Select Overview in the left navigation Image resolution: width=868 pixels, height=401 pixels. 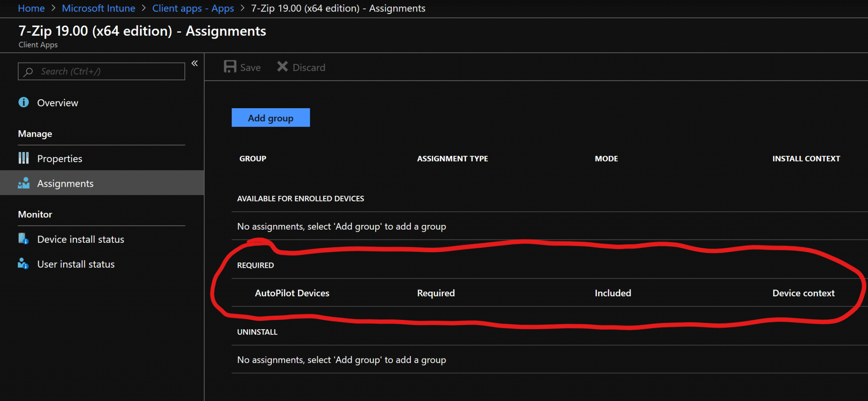tap(58, 102)
